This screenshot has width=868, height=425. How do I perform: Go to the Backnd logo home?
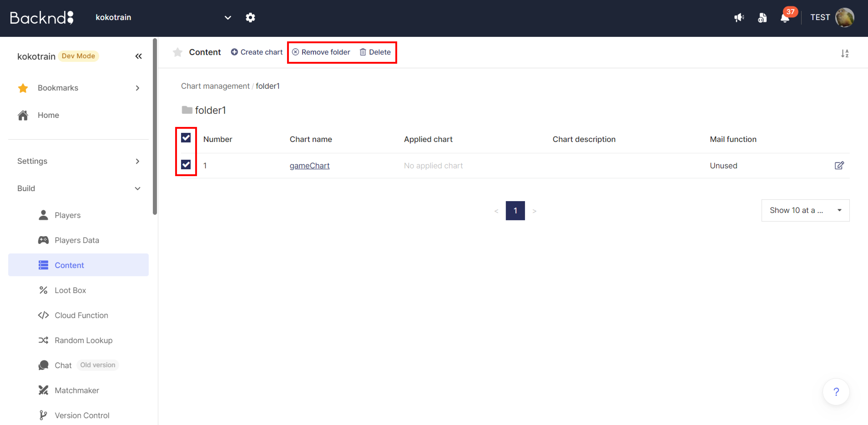coord(42,18)
